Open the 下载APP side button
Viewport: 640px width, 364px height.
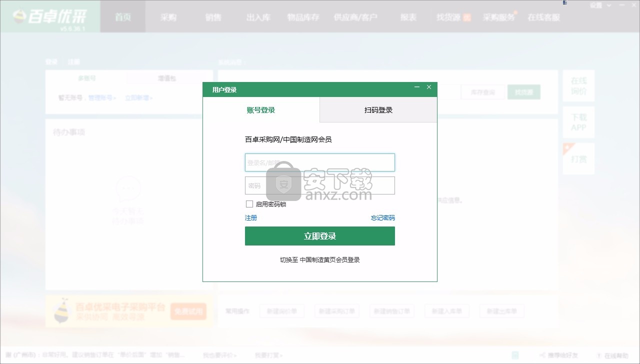tap(579, 122)
